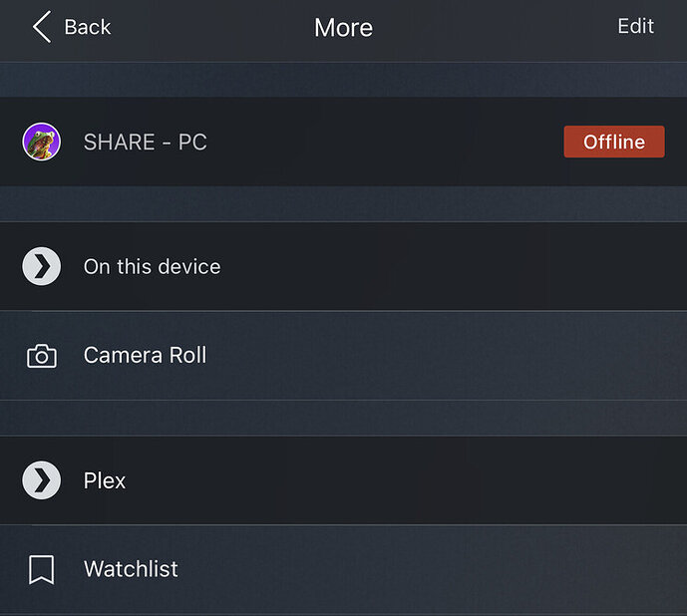Click the red Offline status badge
Screen dimensions: 687x616
tap(613, 142)
